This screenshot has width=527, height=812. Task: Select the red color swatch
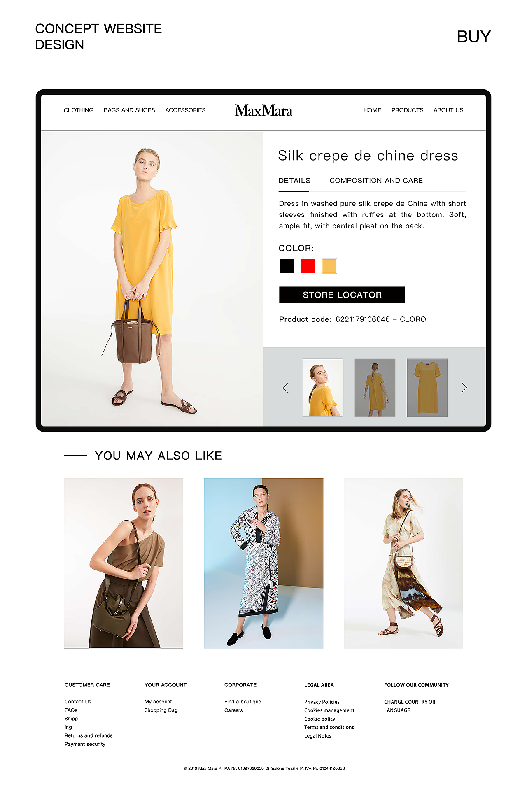click(x=308, y=266)
